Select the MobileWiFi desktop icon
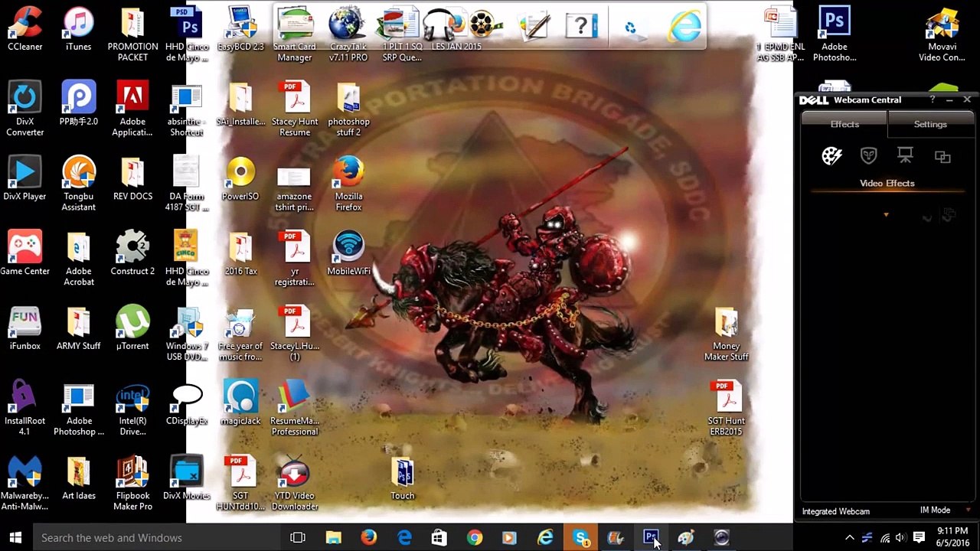Viewport: 980px width, 551px height. tap(348, 253)
